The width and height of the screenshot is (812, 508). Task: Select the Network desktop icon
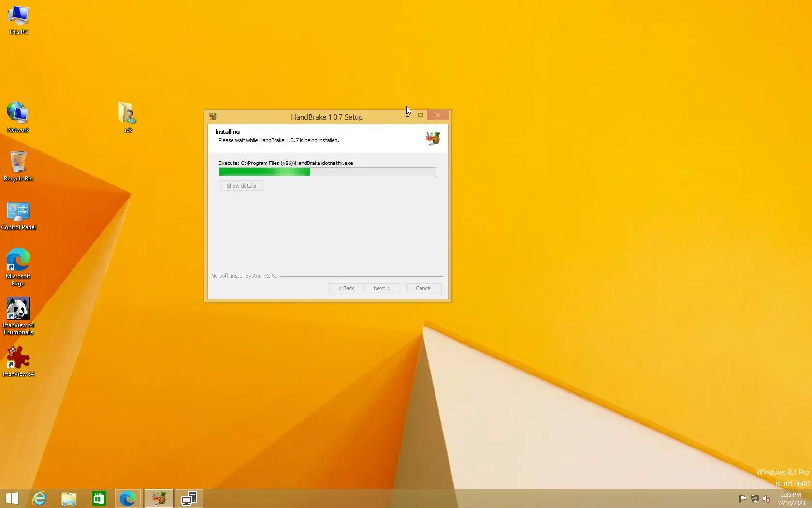pyautogui.click(x=18, y=117)
